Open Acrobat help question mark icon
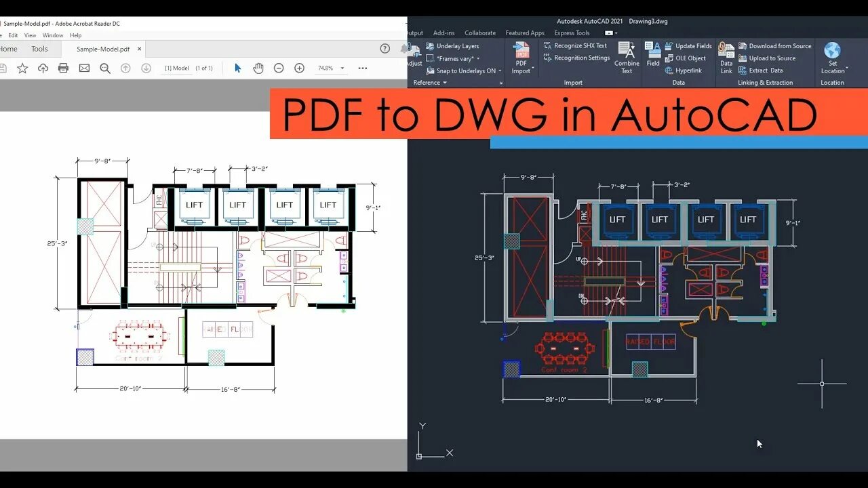Image resolution: width=868 pixels, height=488 pixels. click(x=385, y=48)
